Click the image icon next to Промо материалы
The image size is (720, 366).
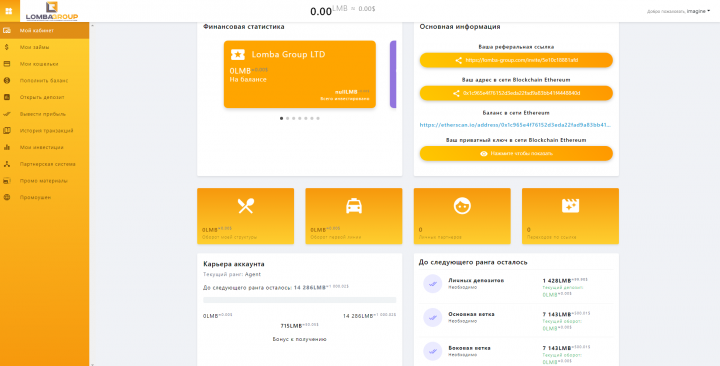(x=7, y=181)
